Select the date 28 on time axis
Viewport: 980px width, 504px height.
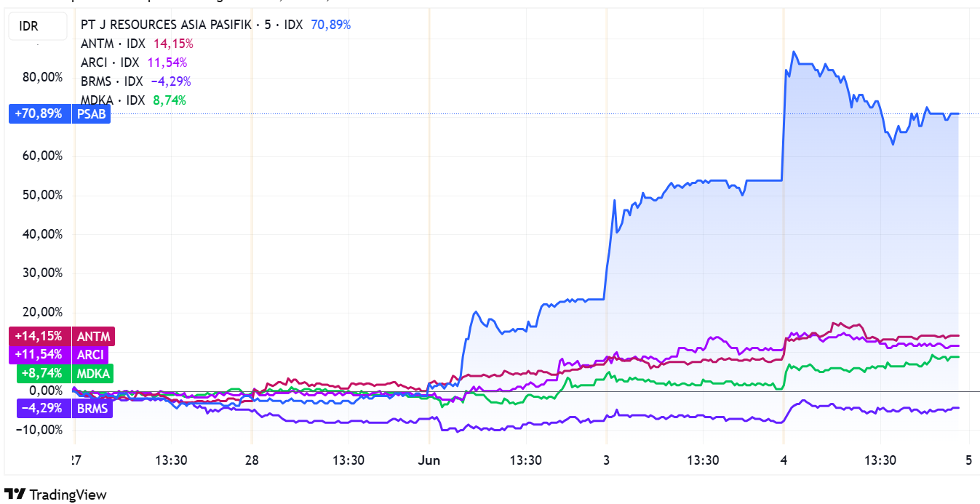[252, 460]
